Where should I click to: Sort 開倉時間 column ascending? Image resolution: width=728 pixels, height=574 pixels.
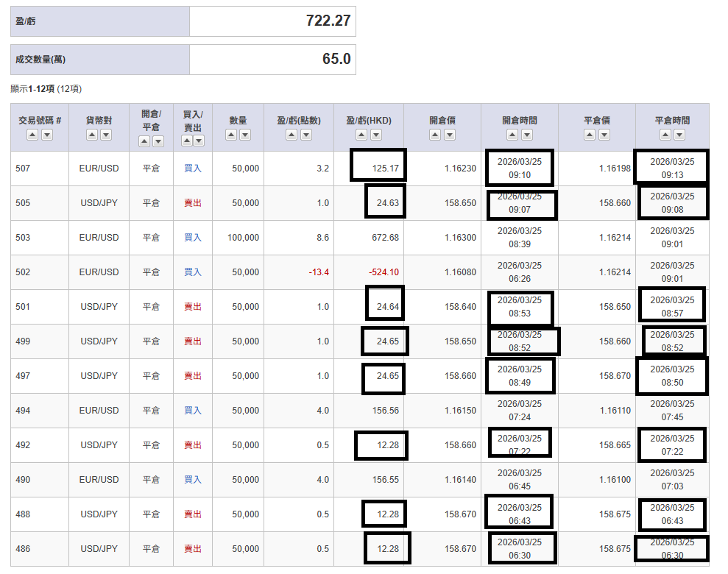(512, 135)
